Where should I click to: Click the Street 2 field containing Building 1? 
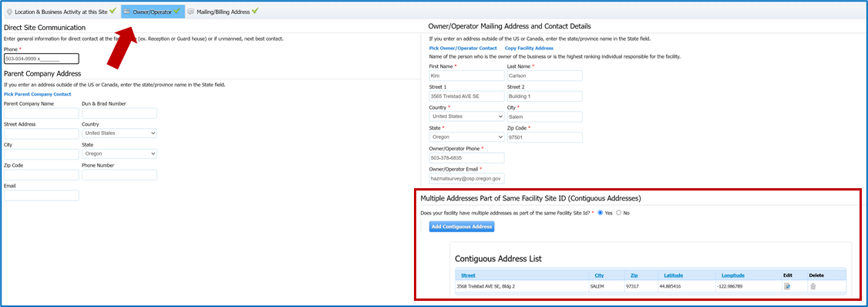point(545,96)
